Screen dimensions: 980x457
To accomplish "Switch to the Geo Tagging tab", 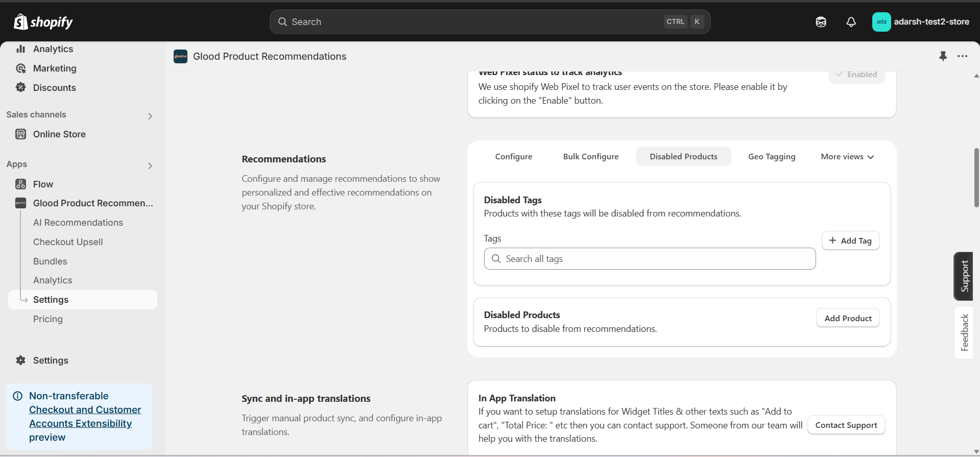I will (x=772, y=157).
